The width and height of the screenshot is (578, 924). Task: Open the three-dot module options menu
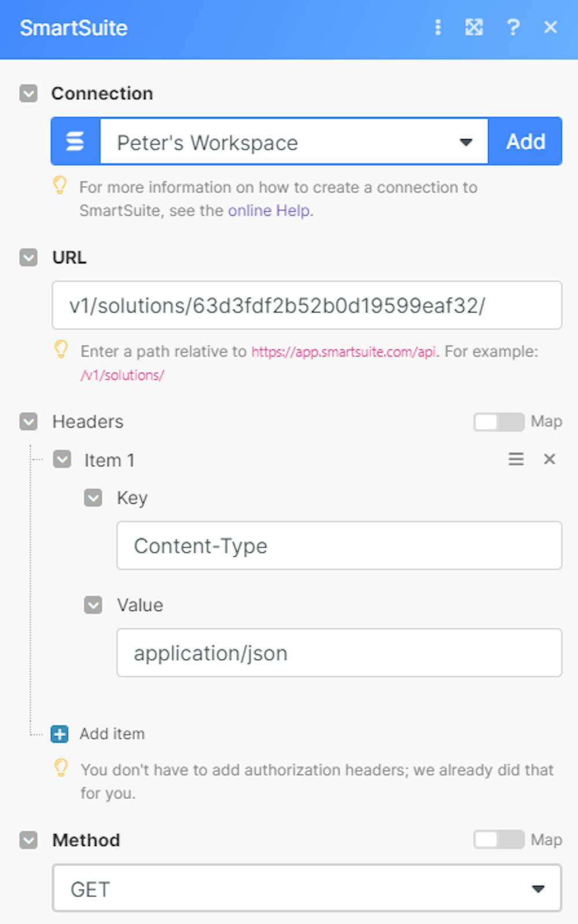pyautogui.click(x=438, y=27)
